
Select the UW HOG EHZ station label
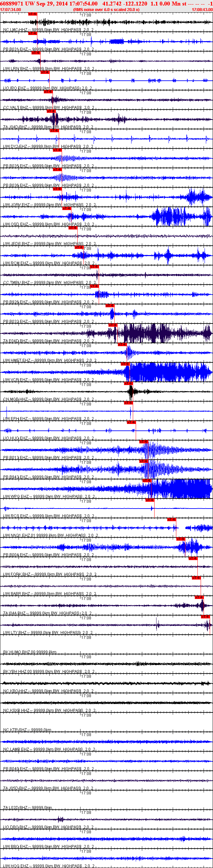48,866
